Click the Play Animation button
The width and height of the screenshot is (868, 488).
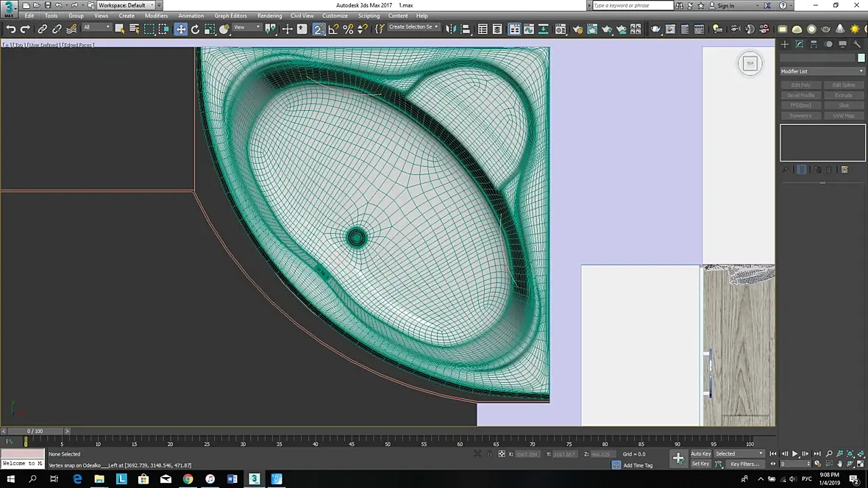(x=794, y=454)
